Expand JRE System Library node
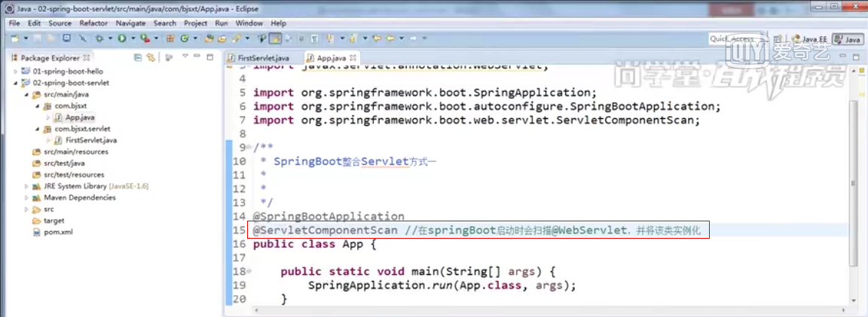The height and width of the screenshot is (317, 868). pos(26,186)
